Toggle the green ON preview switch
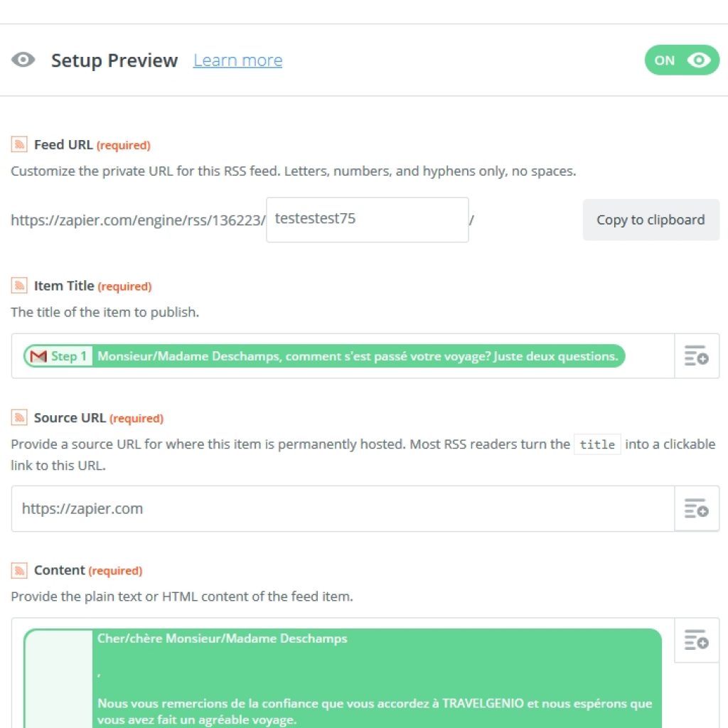This screenshot has height=728, width=728. coord(682,60)
